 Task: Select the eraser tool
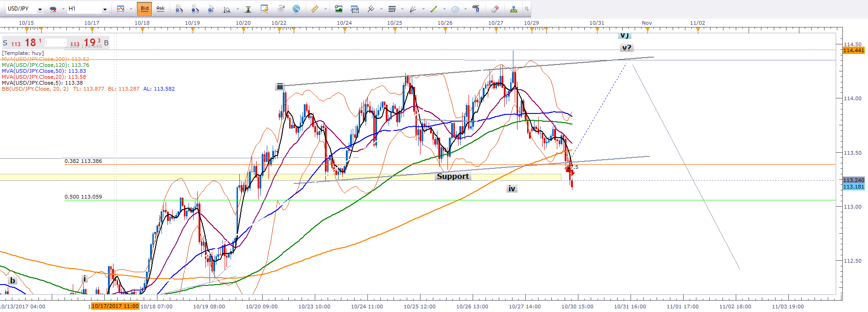coord(495,9)
